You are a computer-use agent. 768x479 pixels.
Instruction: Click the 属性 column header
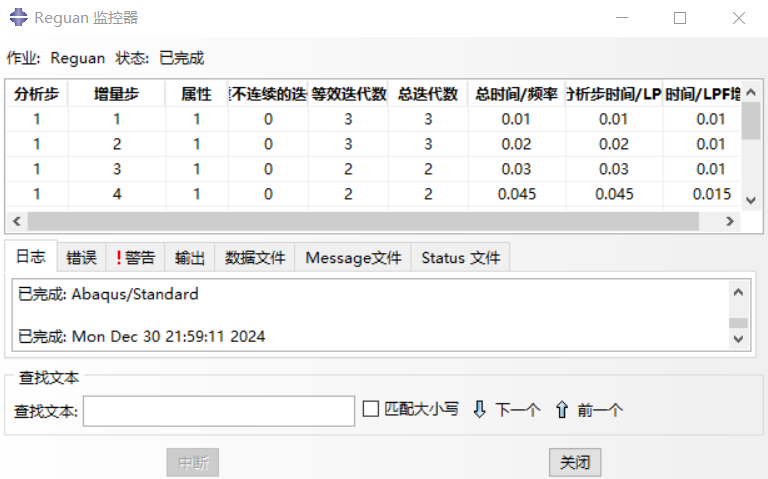tap(196, 94)
